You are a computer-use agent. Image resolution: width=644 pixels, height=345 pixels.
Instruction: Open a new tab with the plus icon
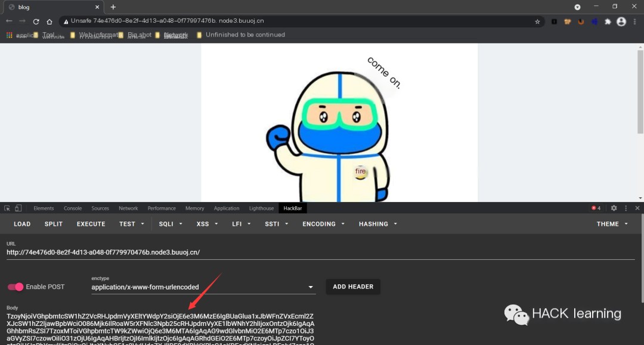pyautogui.click(x=113, y=7)
